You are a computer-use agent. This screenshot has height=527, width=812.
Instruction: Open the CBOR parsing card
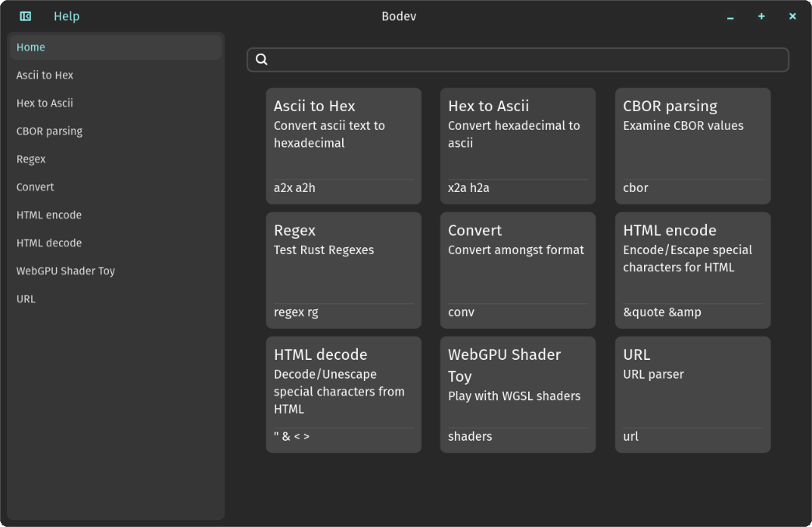(693, 146)
